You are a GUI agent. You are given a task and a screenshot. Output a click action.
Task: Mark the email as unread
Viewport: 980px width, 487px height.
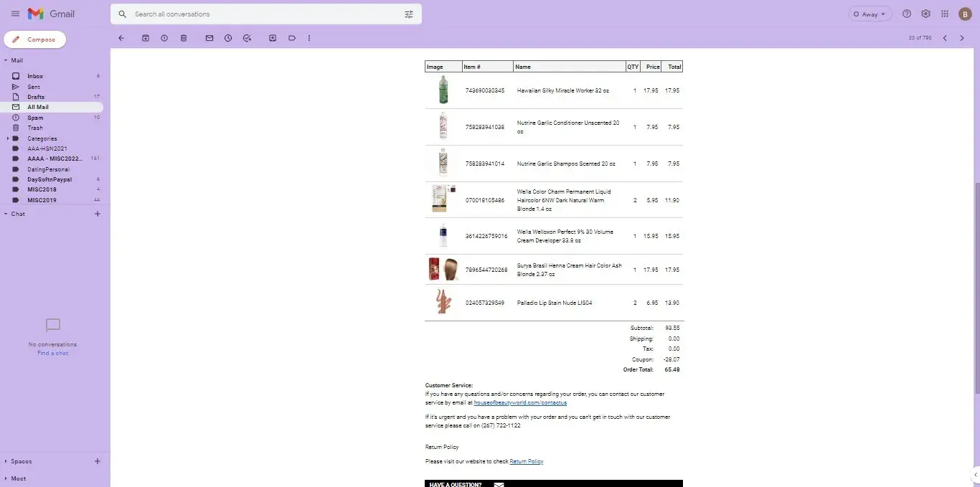point(209,38)
